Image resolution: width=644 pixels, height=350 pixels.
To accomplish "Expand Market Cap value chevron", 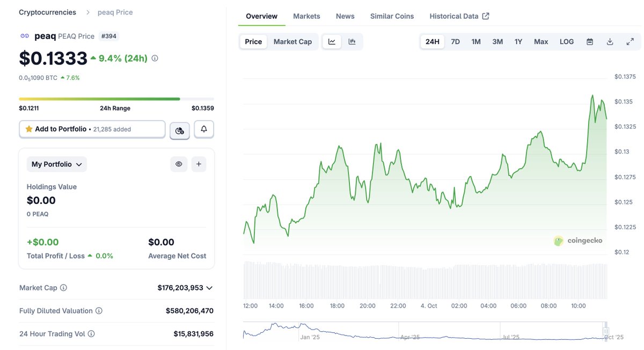I will click(209, 288).
